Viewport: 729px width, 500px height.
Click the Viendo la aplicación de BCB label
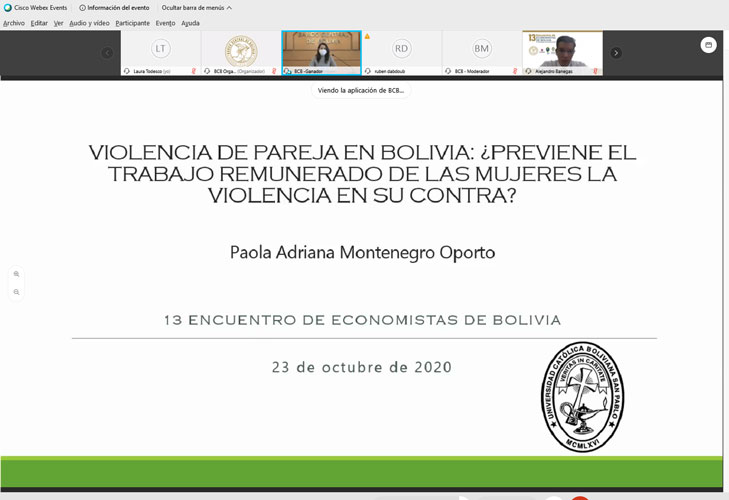[361, 90]
